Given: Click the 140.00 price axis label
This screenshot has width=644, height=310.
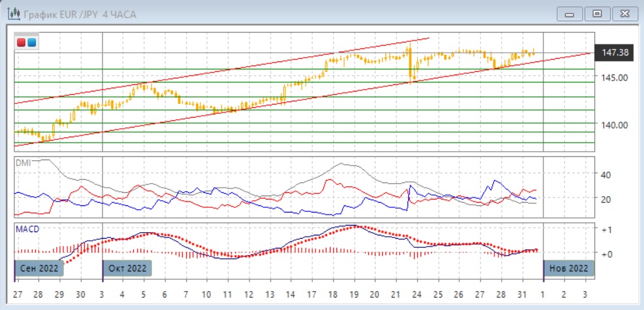Looking at the screenshot, I should [x=613, y=125].
